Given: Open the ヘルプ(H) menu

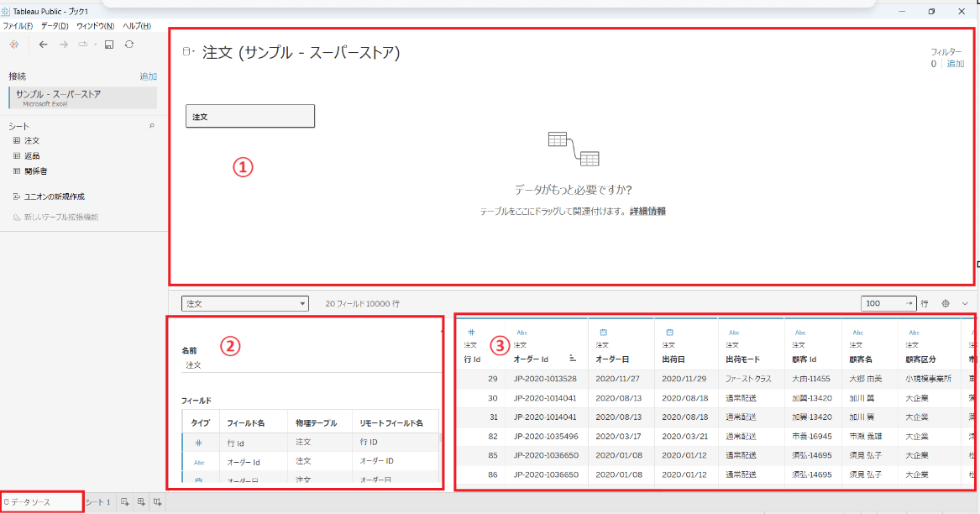Looking at the screenshot, I should (x=137, y=26).
